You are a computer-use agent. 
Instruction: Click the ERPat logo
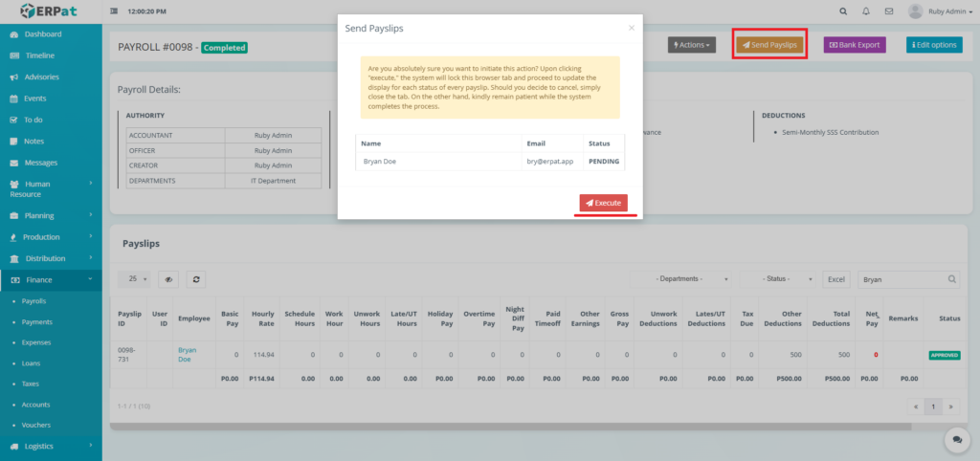click(51, 11)
